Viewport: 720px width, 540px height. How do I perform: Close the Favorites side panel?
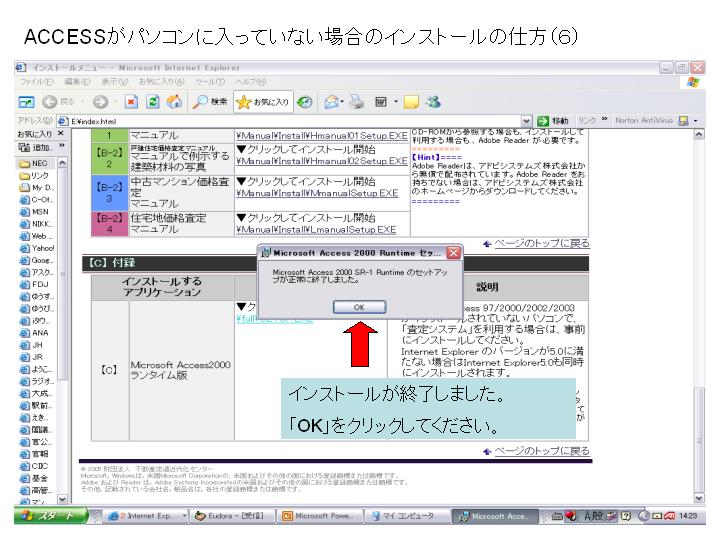[x=61, y=134]
